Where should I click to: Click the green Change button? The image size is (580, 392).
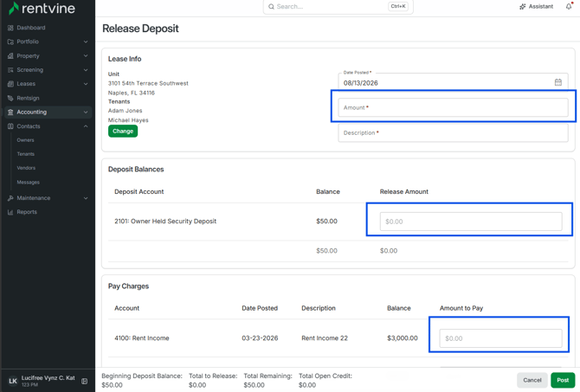pos(123,131)
